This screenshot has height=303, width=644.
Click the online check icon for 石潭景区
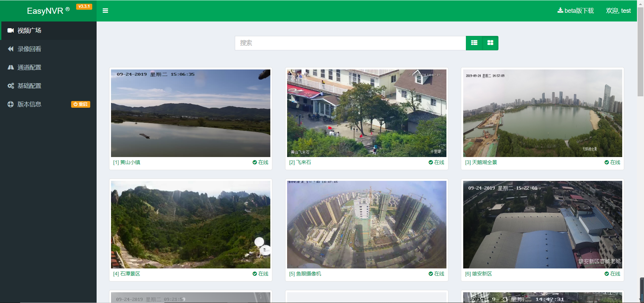[x=255, y=274]
